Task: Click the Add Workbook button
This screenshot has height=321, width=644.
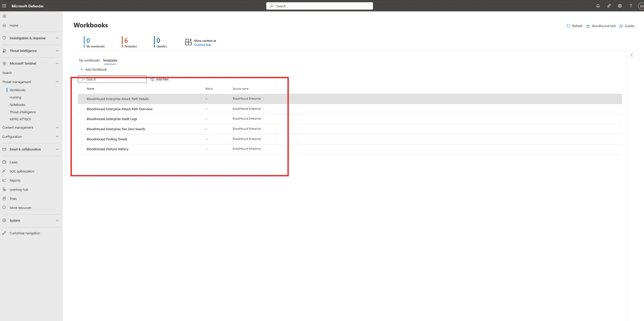Action: (93, 69)
